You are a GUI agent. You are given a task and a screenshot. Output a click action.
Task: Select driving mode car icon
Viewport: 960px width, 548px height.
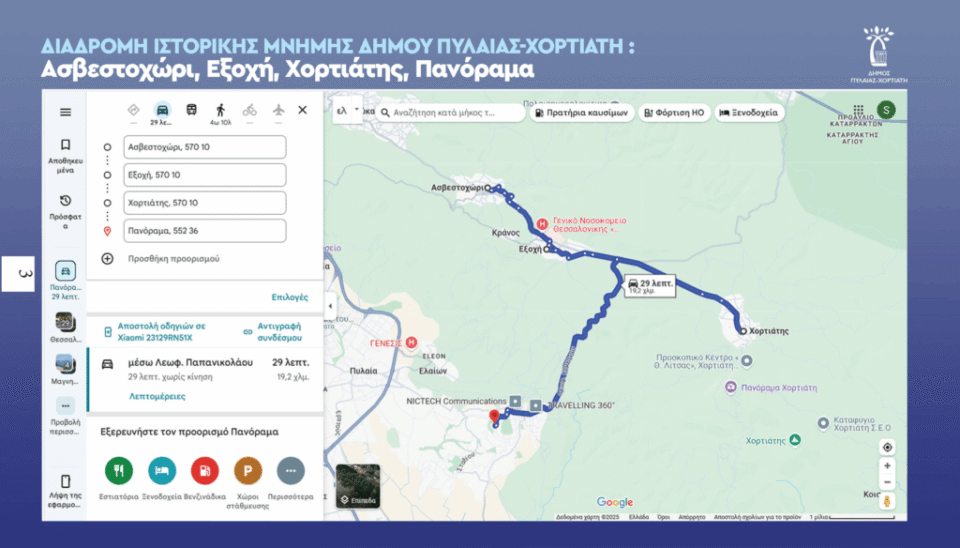coord(162,110)
